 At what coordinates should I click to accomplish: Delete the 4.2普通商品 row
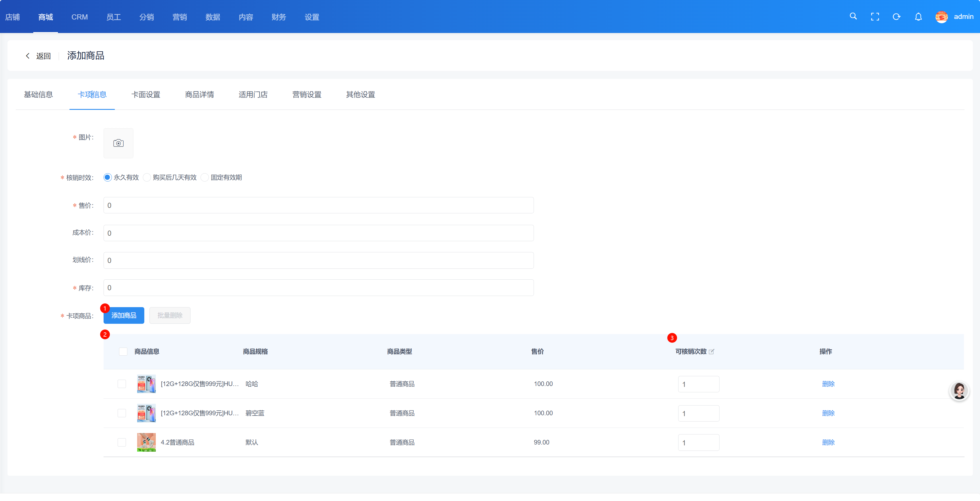(828, 442)
